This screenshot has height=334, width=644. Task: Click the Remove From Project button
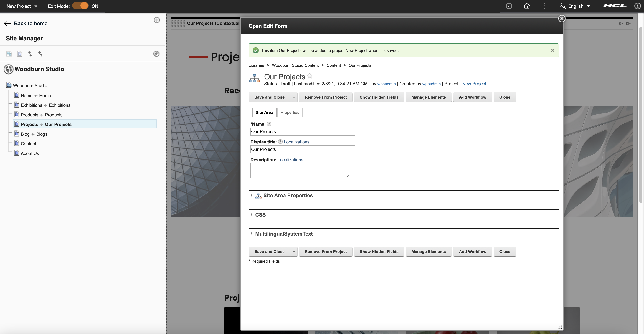[326, 97]
